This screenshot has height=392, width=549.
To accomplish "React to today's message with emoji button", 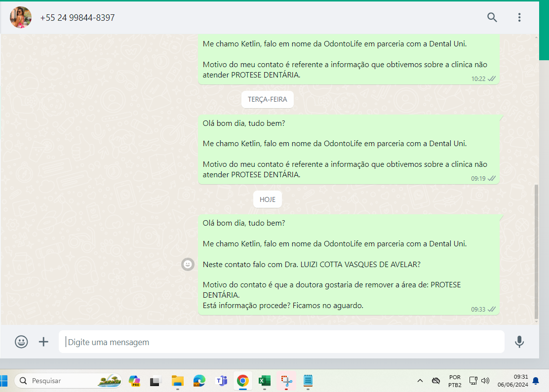I will click(188, 265).
